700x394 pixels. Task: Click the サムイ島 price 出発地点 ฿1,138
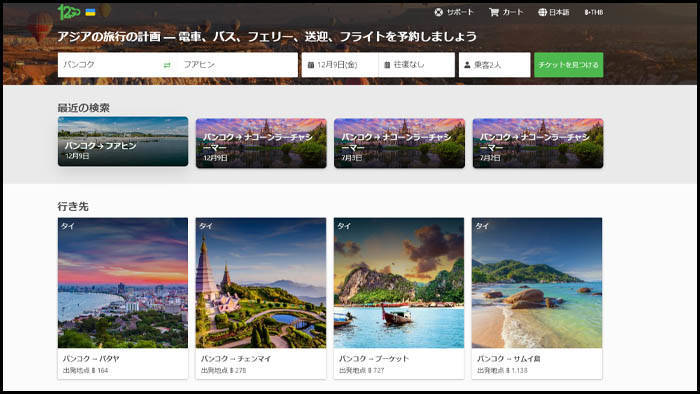coord(502,370)
